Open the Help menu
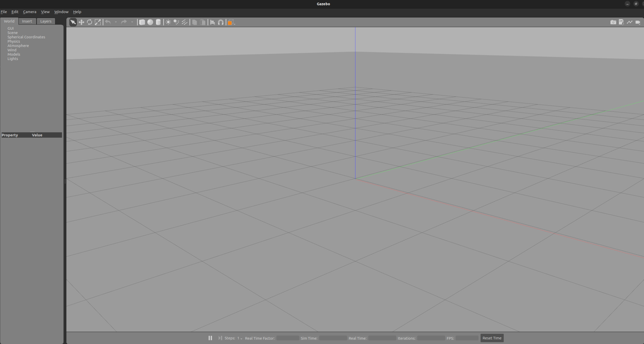644x344 pixels. 77,12
